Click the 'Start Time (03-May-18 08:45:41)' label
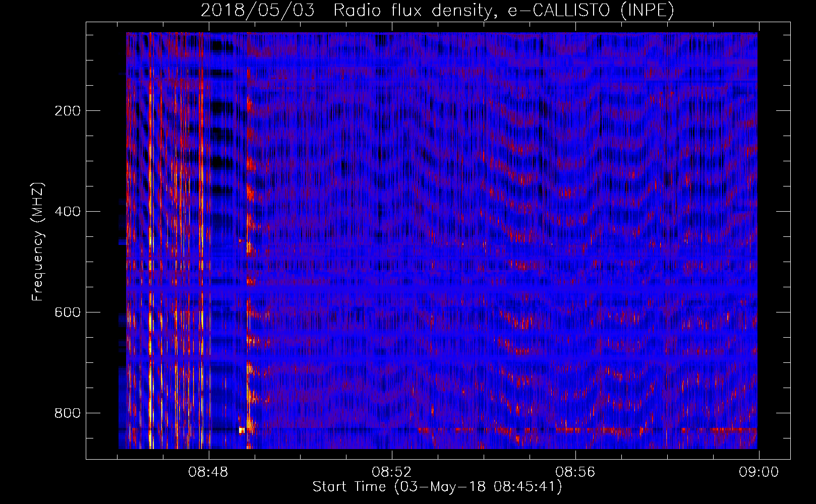This screenshot has height=504, width=816. coord(437,487)
